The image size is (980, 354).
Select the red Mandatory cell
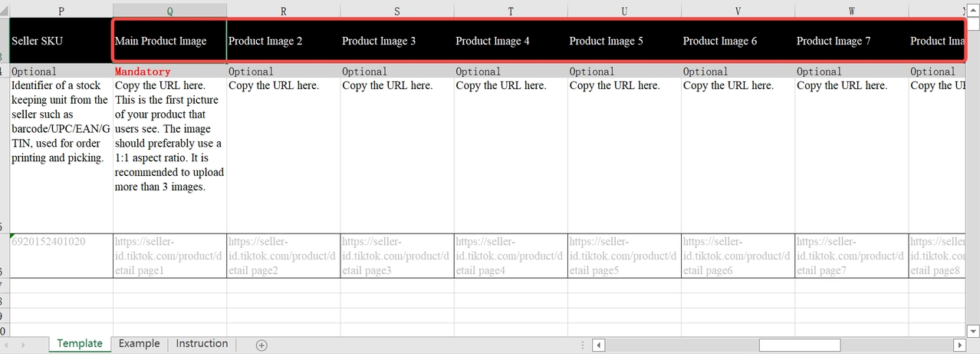click(169, 71)
